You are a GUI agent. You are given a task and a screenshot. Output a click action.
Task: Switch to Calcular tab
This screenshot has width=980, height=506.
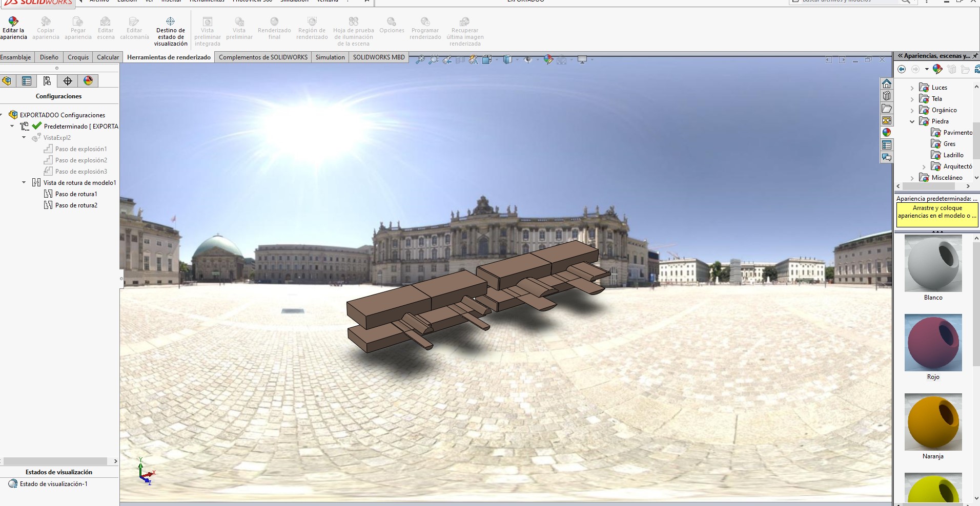pyautogui.click(x=108, y=57)
